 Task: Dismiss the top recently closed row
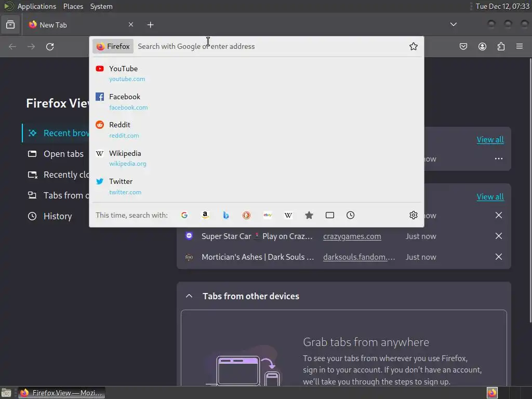[498, 215]
